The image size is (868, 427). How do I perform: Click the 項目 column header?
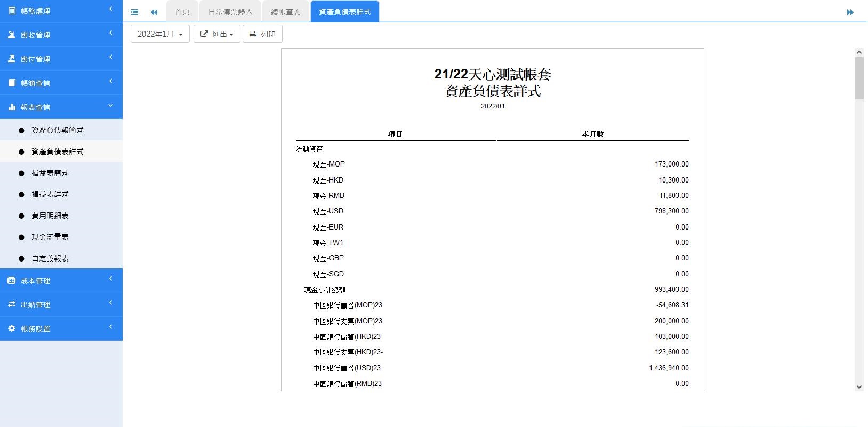[395, 134]
